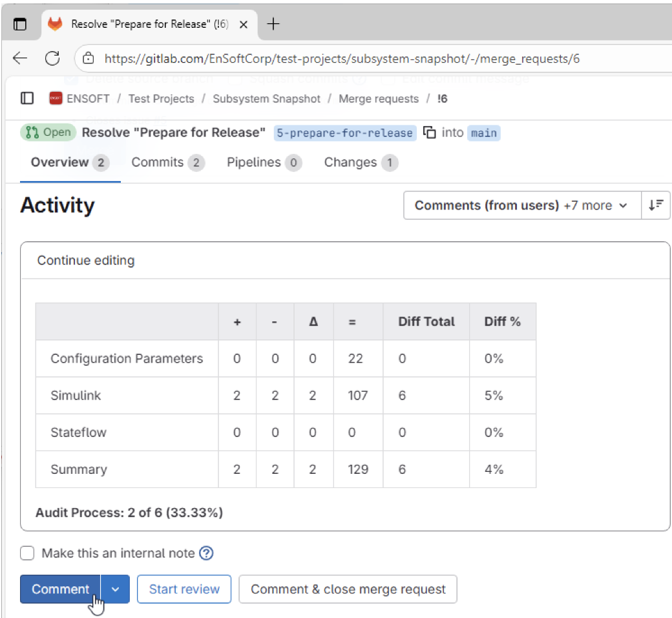Click the sort direction icon in Activity

655,205
